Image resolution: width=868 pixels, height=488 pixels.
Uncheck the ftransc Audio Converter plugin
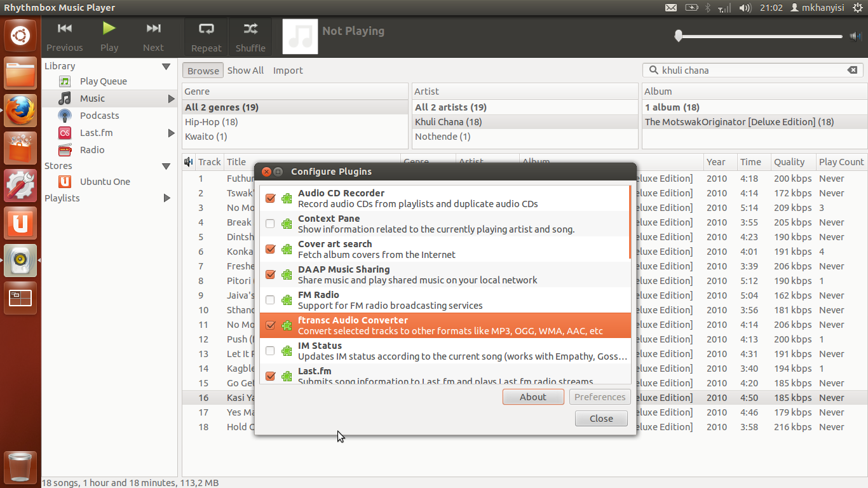(x=270, y=325)
